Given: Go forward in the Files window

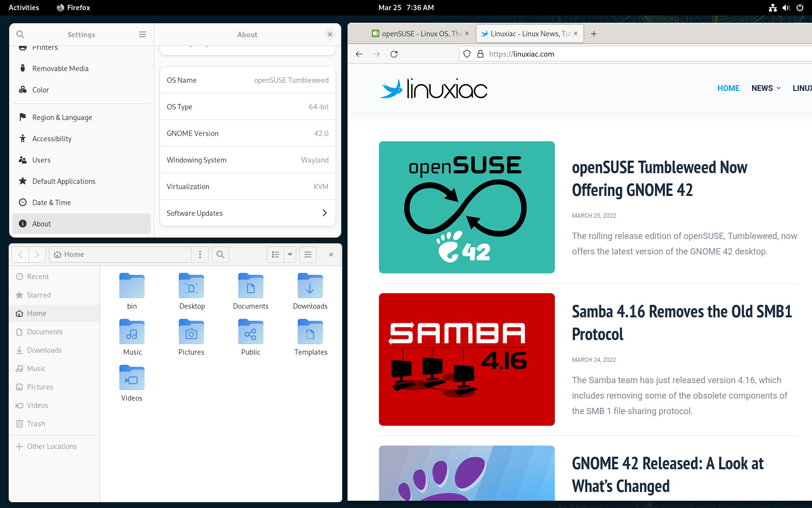Looking at the screenshot, I should coord(37,254).
